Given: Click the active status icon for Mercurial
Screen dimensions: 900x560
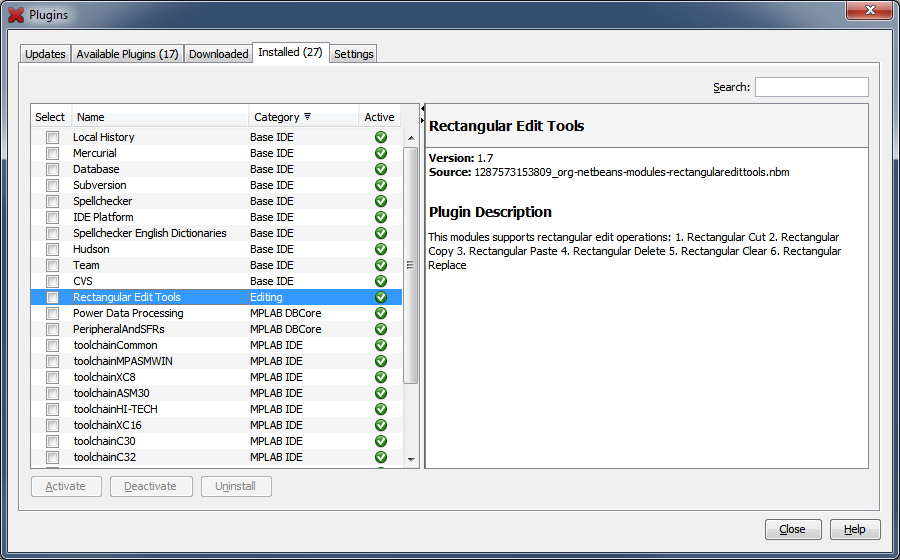Looking at the screenshot, I should [x=380, y=153].
